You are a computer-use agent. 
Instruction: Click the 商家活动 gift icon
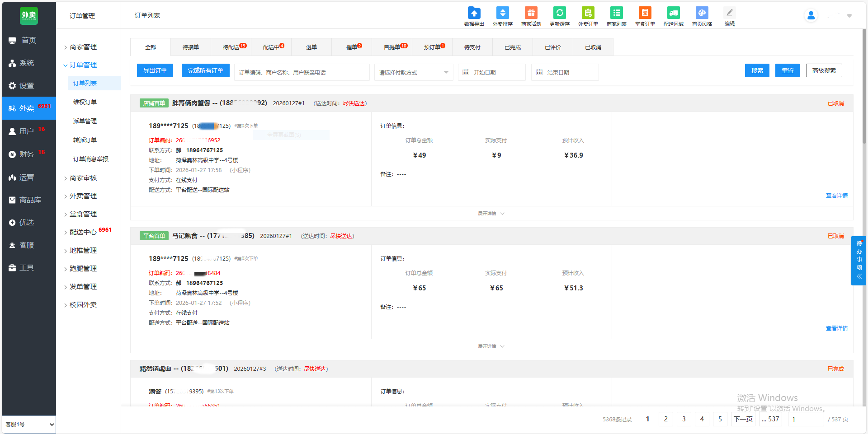[x=531, y=14]
